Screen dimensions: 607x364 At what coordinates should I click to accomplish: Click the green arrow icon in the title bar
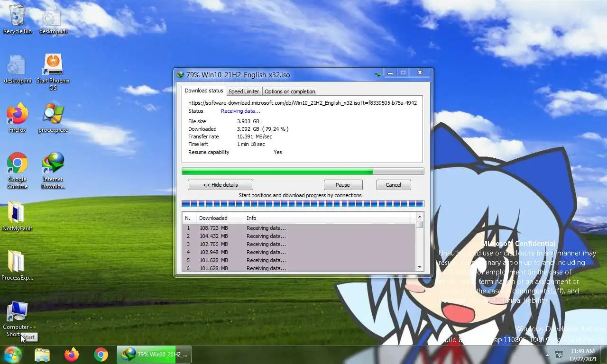377,74
